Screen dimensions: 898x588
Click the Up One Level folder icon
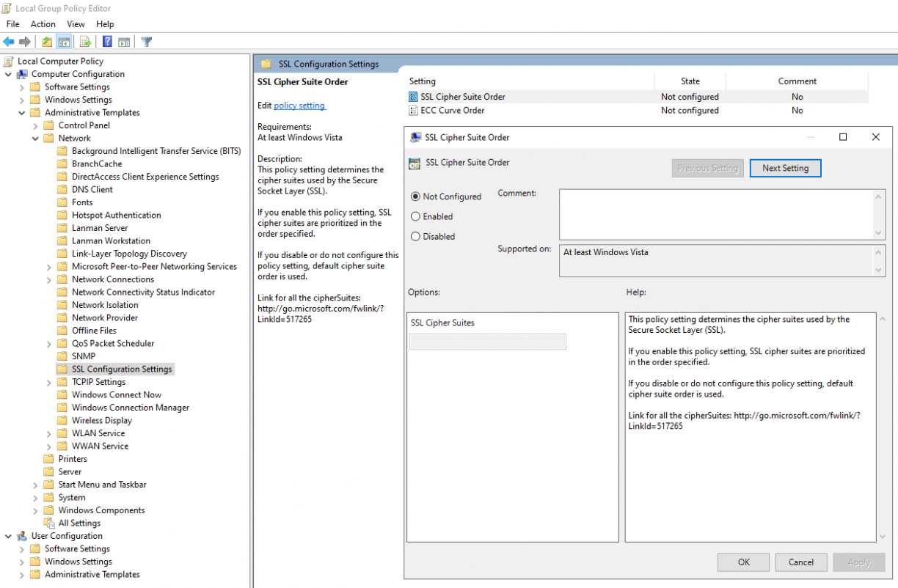click(47, 42)
